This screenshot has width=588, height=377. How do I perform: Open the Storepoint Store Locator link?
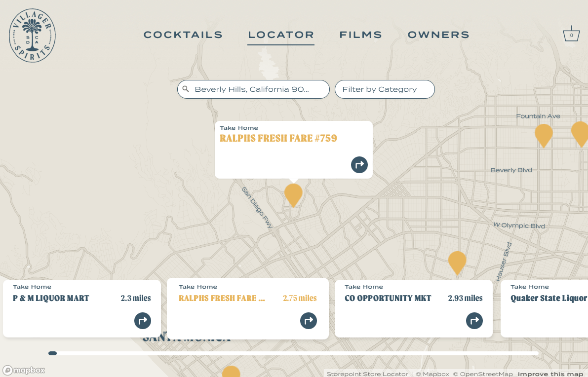tap(367, 374)
